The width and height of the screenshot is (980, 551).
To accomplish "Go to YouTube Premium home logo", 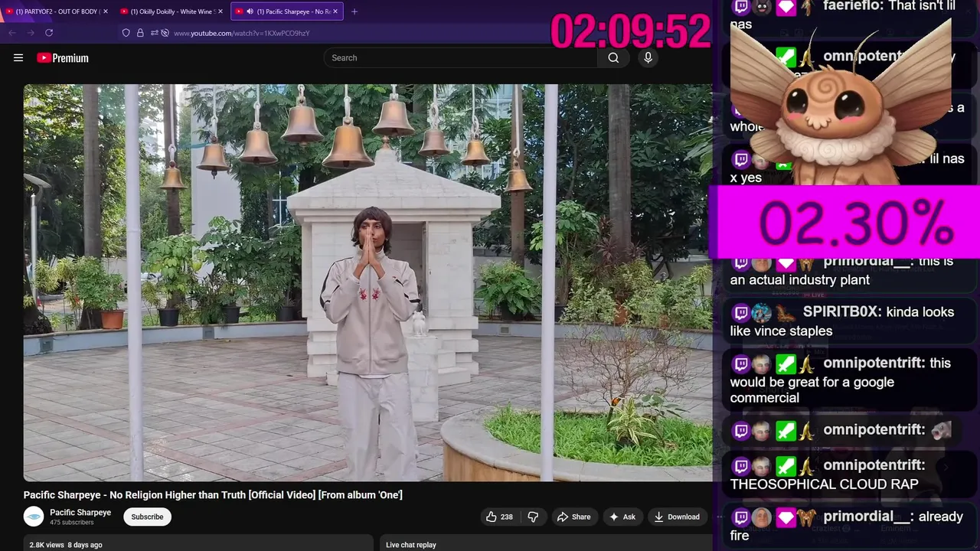I will [x=63, y=58].
